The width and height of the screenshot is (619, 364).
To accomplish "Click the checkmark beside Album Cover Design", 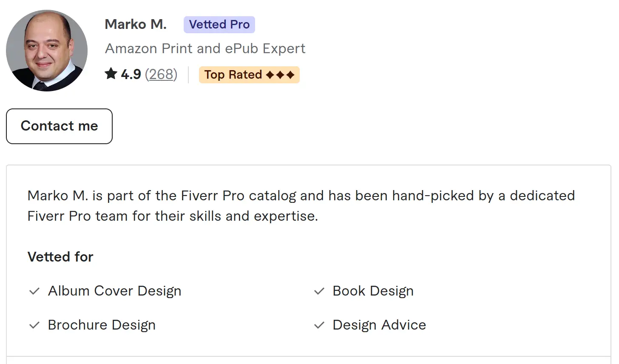I will (x=34, y=291).
